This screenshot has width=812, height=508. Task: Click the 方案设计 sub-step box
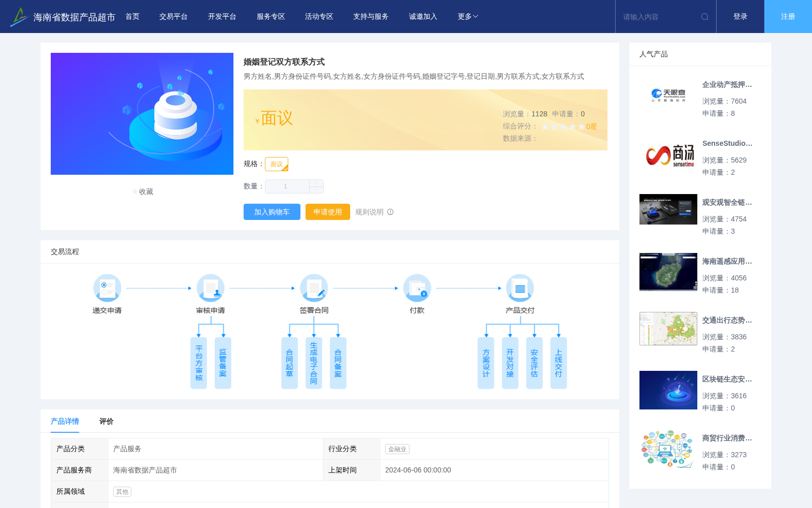click(486, 363)
